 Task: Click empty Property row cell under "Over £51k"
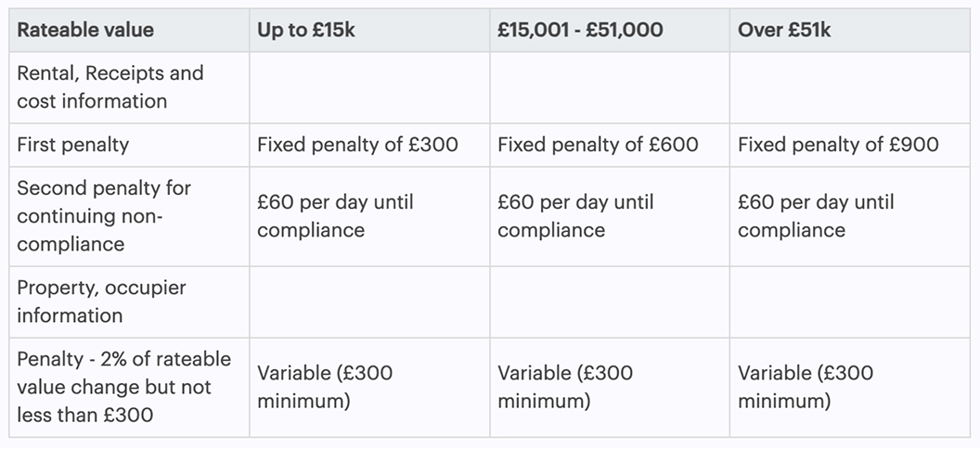(849, 301)
